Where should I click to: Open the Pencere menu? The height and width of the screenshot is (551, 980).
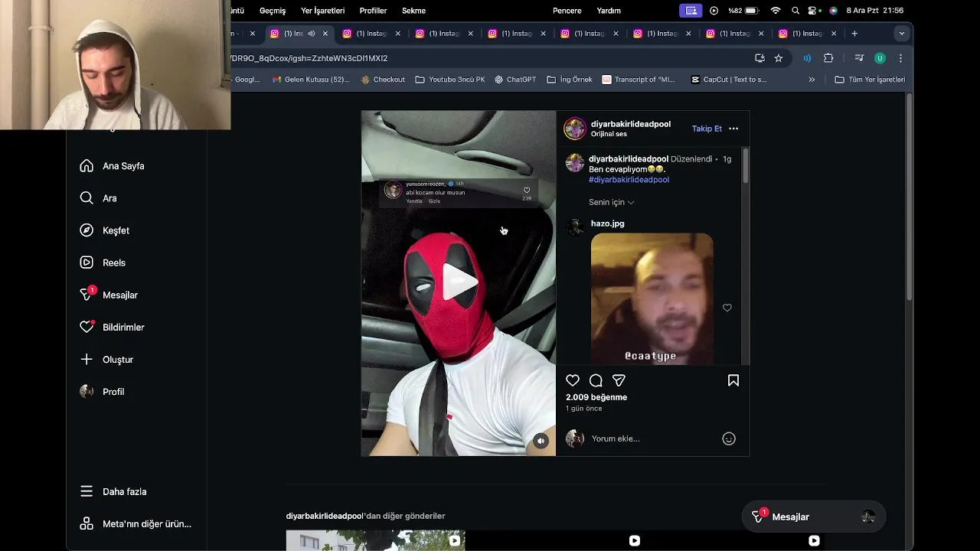[567, 11]
